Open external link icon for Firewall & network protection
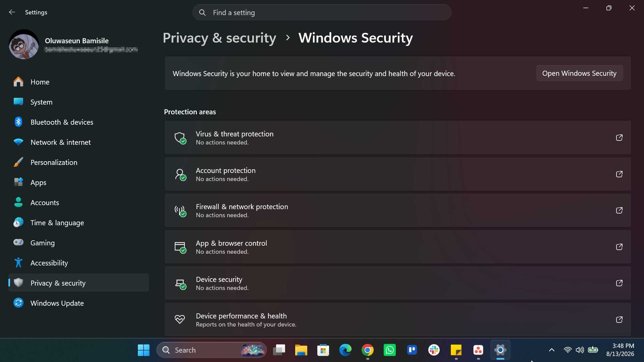 (x=619, y=210)
